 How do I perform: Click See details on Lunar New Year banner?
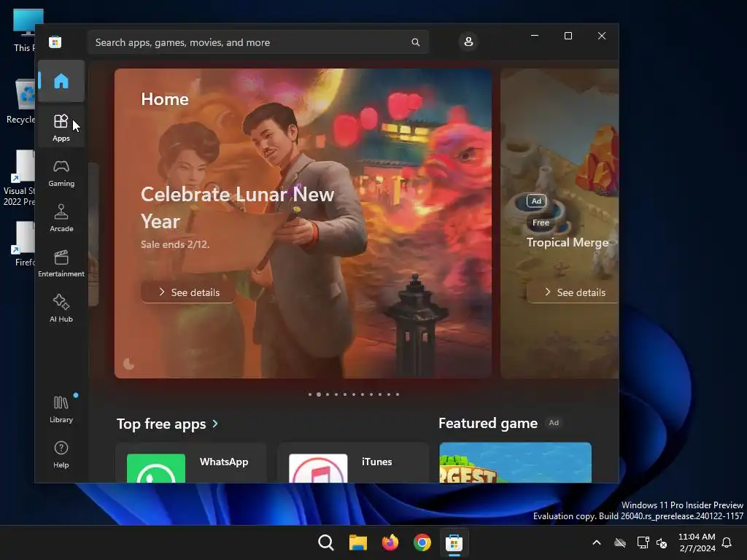point(188,292)
